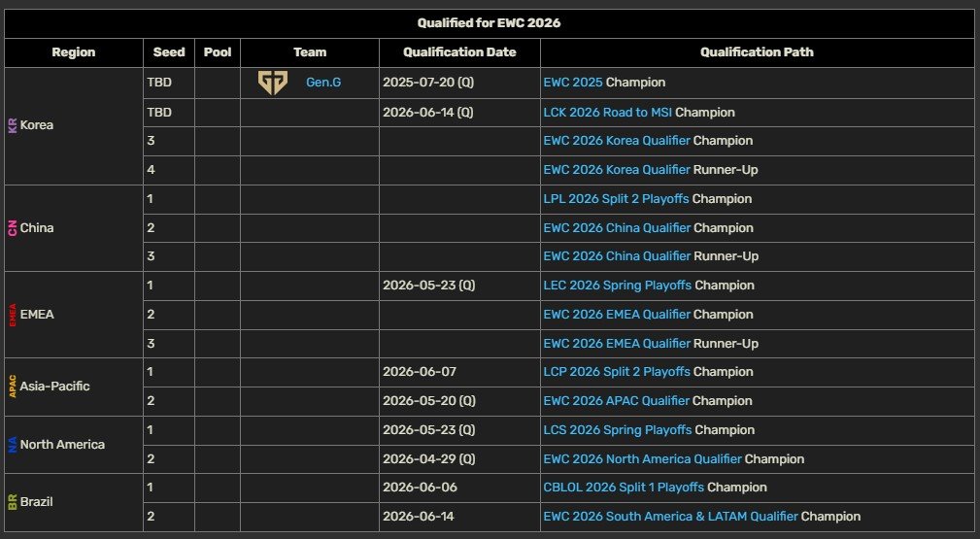Screen dimensions: 980x539
Task: Open EWC 2026 APAC Qualifier link
Action: (x=617, y=401)
